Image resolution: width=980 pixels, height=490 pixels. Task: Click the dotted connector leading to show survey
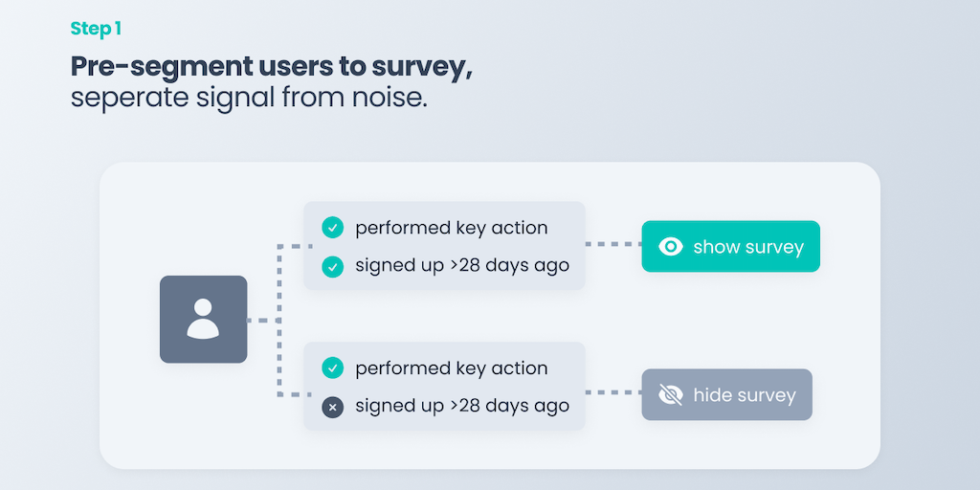coord(612,245)
